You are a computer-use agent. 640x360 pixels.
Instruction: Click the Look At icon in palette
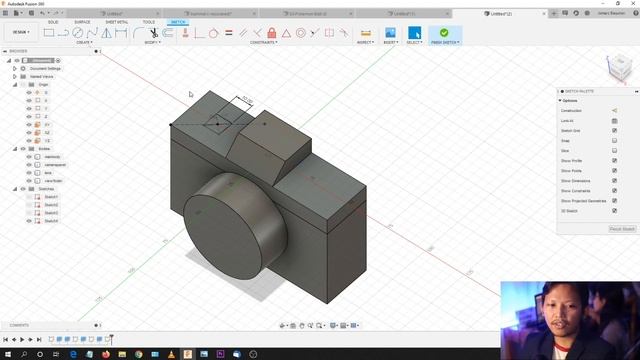pyautogui.click(x=614, y=121)
